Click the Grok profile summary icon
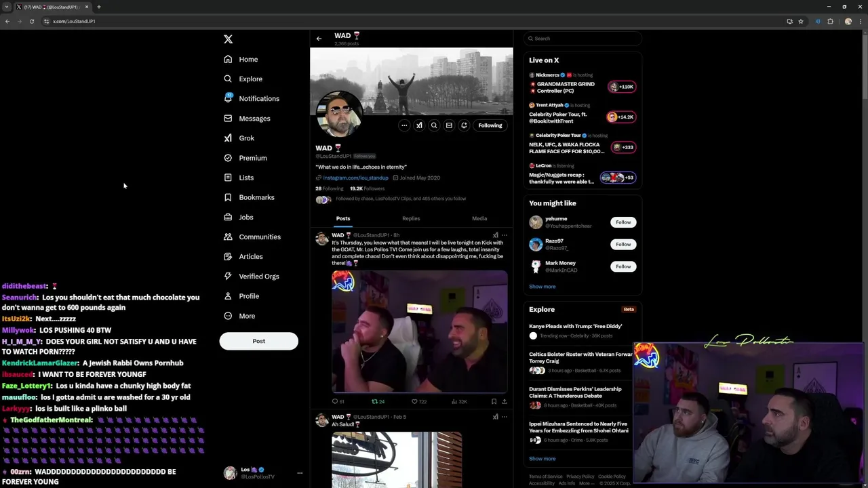Image resolution: width=868 pixels, height=488 pixels. pyautogui.click(x=419, y=125)
